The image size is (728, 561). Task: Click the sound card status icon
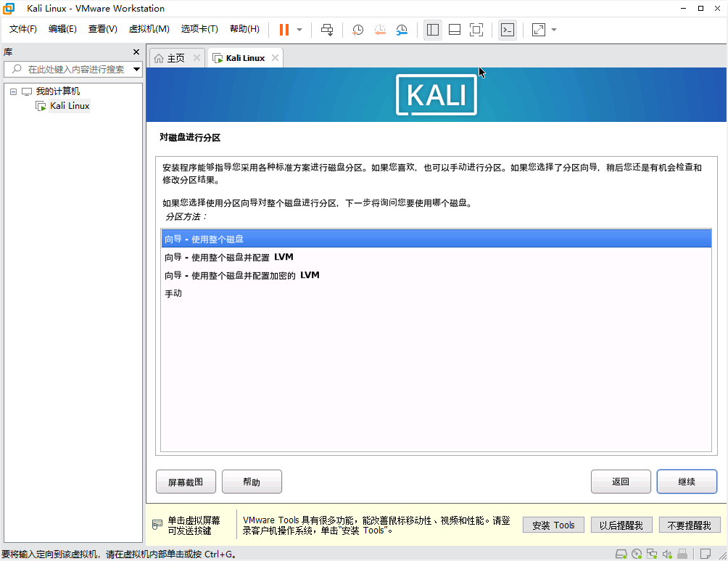tap(667, 554)
